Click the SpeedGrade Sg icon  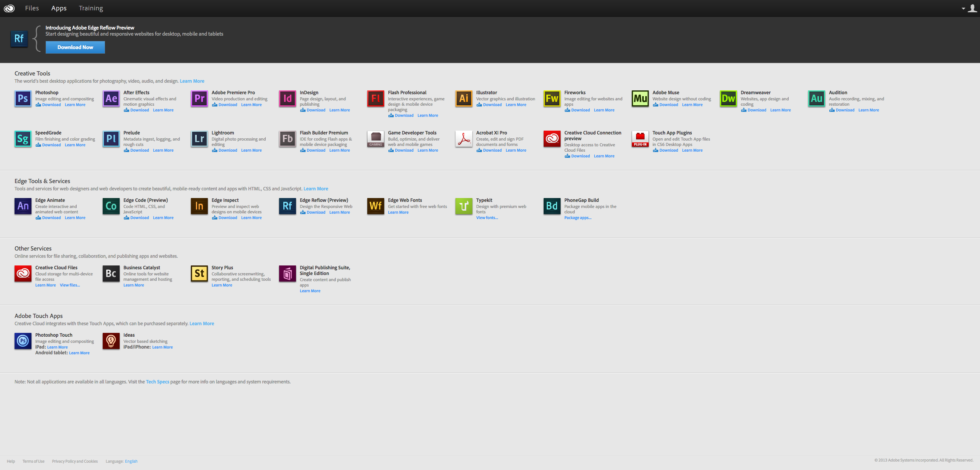(x=23, y=139)
